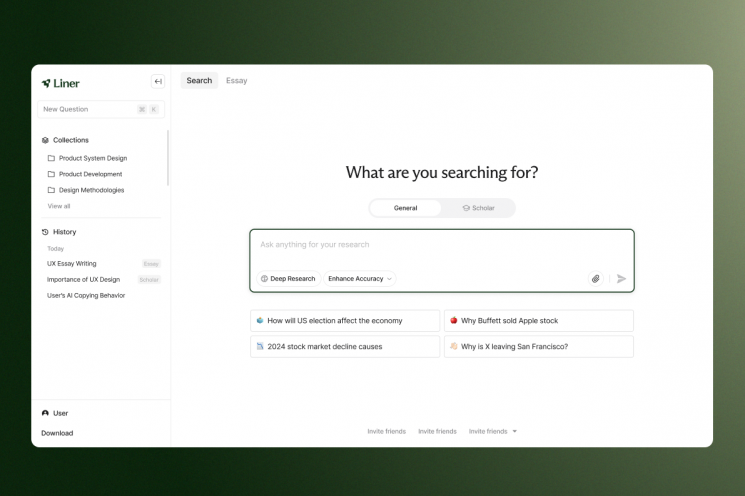Image resolution: width=745 pixels, height=496 pixels.
Task: Open the Invite friends footer dropdown arrow
Action: click(515, 431)
